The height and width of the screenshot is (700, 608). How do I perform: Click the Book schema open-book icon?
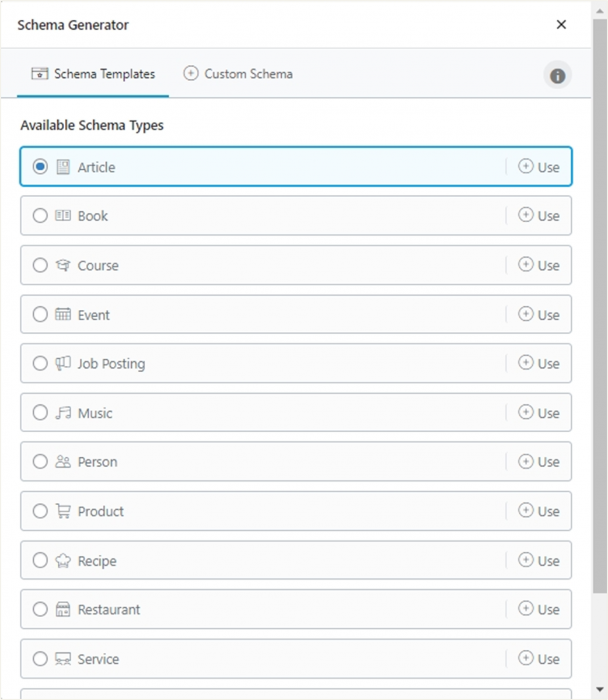point(63,216)
